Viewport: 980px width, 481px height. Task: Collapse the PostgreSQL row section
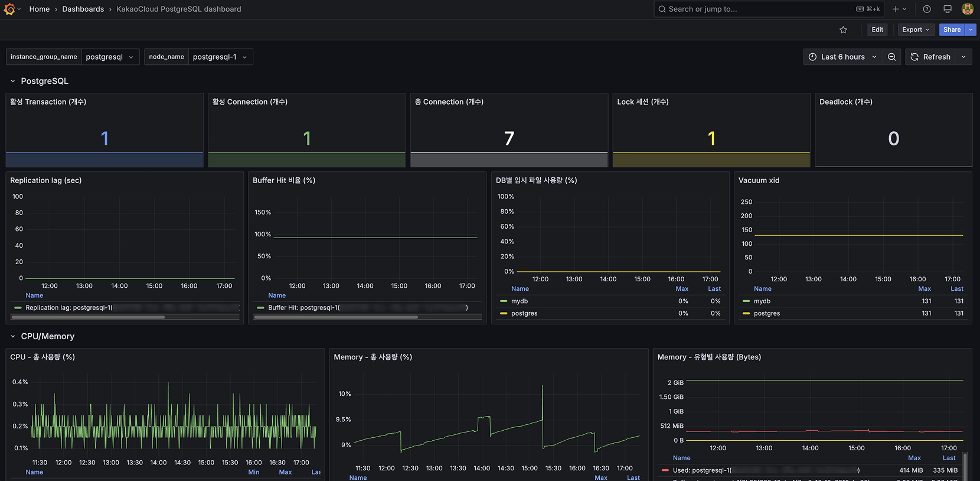13,81
